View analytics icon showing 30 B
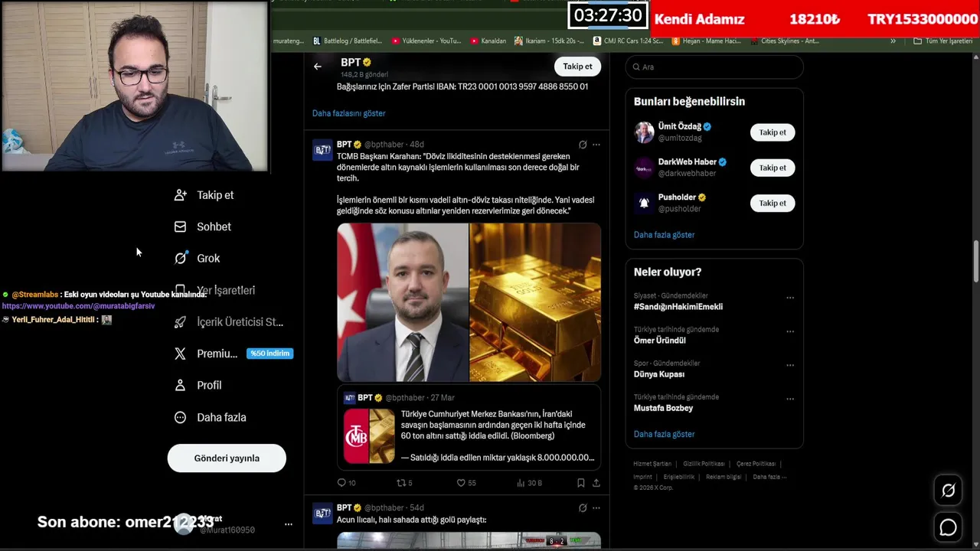 [529, 483]
